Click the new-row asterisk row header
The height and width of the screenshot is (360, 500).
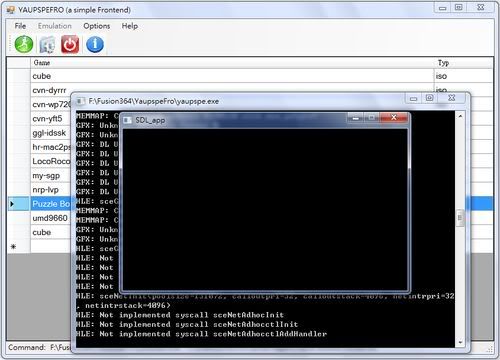point(18,247)
